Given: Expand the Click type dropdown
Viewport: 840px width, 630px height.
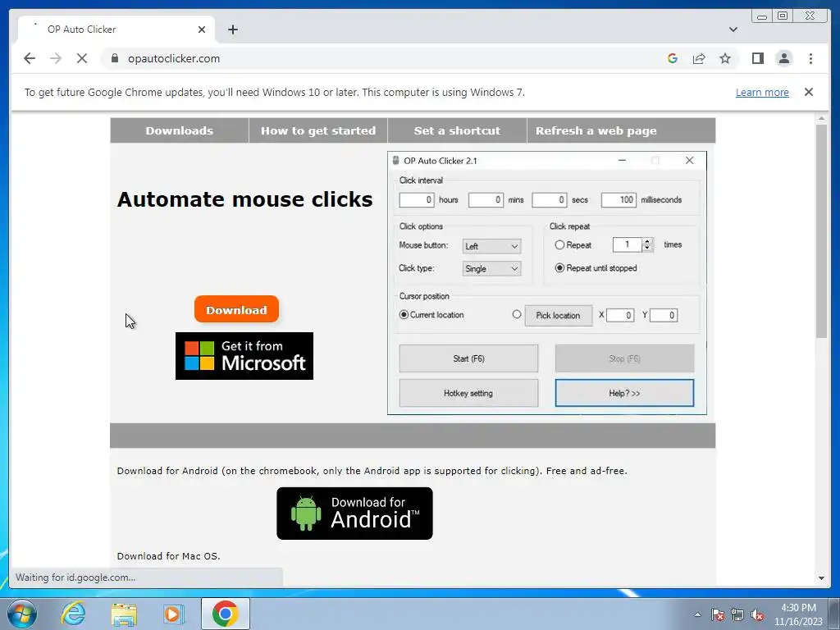Looking at the screenshot, I should tap(491, 268).
